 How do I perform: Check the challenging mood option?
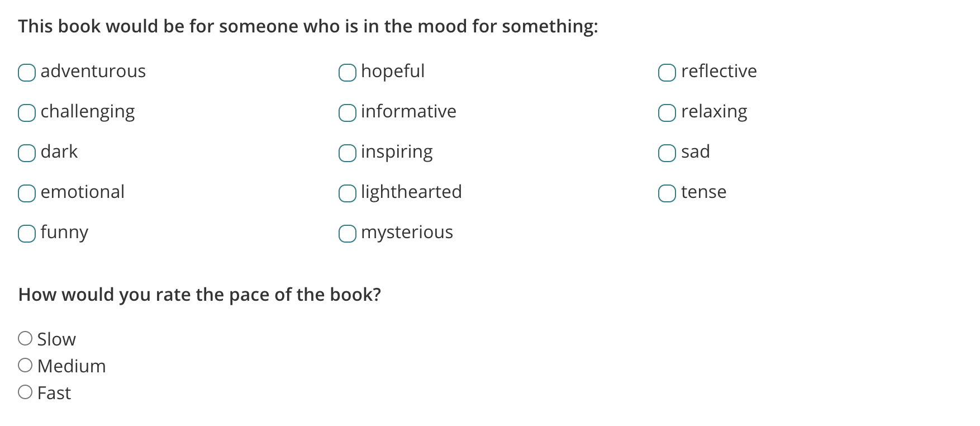pyautogui.click(x=26, y=113)
